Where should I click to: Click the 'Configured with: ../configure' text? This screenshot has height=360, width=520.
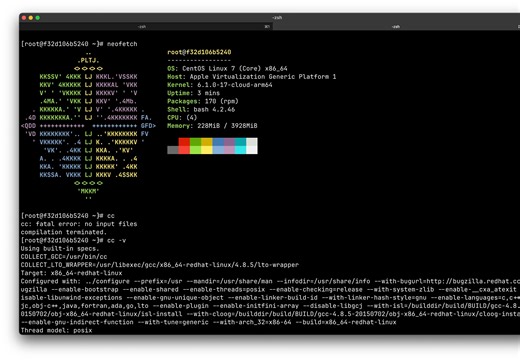[x=75, y=281]
